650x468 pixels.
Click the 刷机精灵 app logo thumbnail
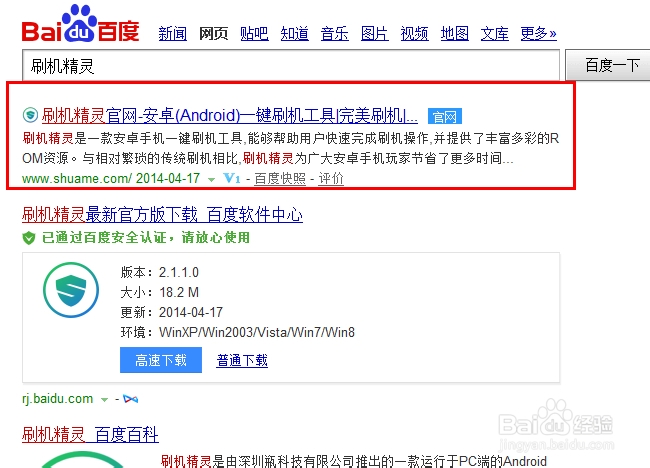click(x=71, y=290)
